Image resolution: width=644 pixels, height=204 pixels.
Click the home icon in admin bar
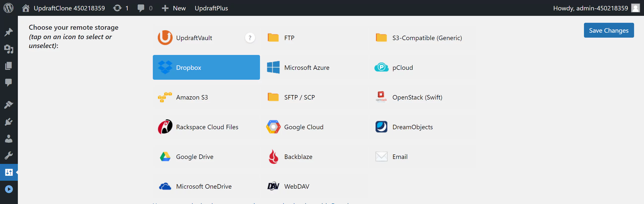tap(26, 8)
